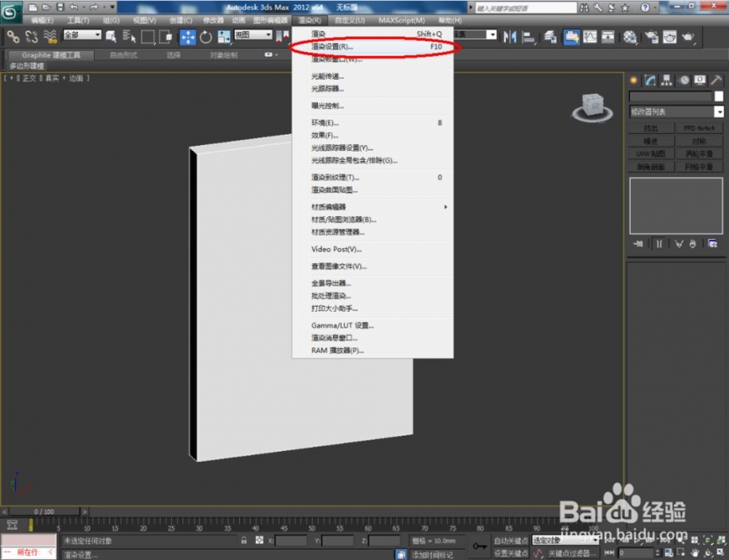729x560 pixels.
Task: Switch to the Create command panel tab
Action: click(634, 80)
